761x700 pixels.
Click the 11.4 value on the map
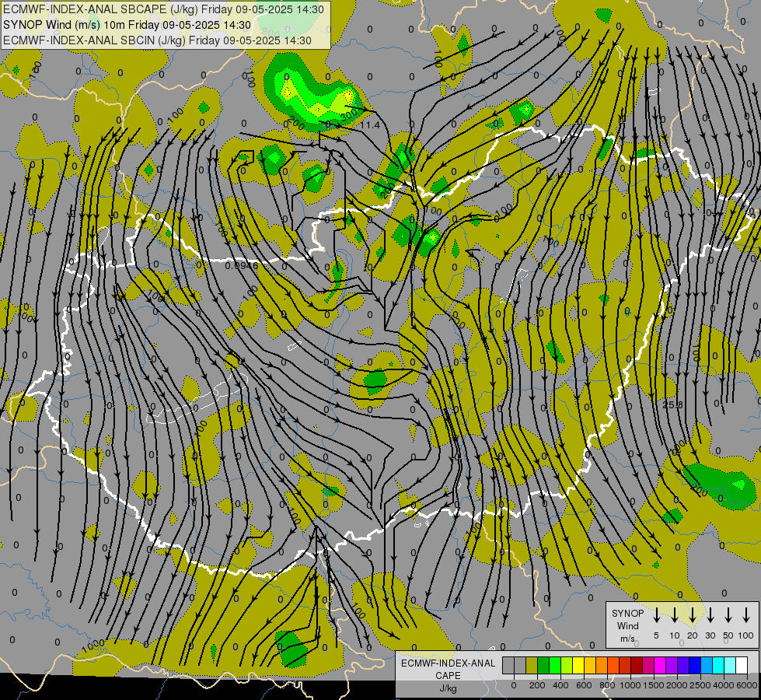(x=370, y=125)
